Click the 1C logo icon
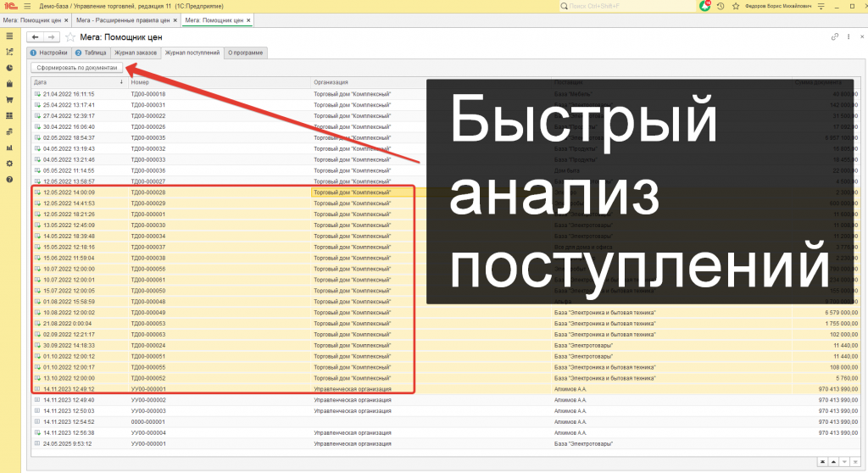Image resolution: width=868 pixels, height=473 pixels. 11,6
